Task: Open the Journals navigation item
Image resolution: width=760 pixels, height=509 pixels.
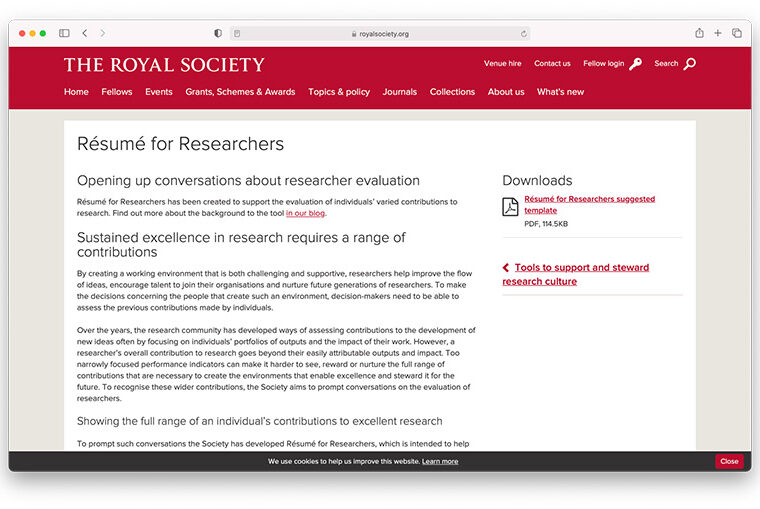Action: click(x=399, y=92)
